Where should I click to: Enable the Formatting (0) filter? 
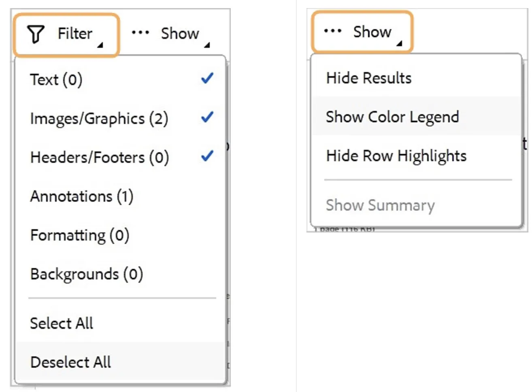(79, 235)
